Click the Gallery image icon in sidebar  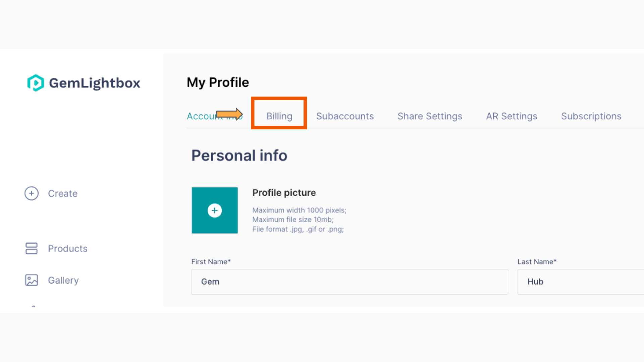coord(31,280)
